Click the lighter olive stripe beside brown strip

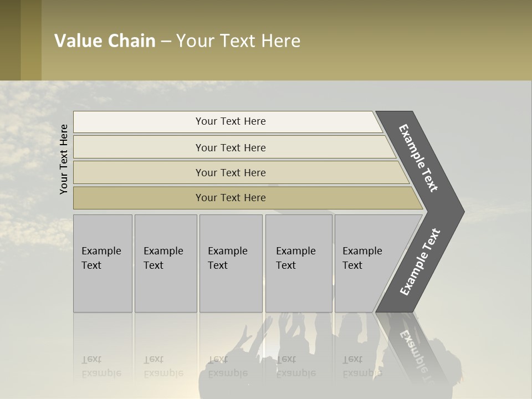click(31, 40)
